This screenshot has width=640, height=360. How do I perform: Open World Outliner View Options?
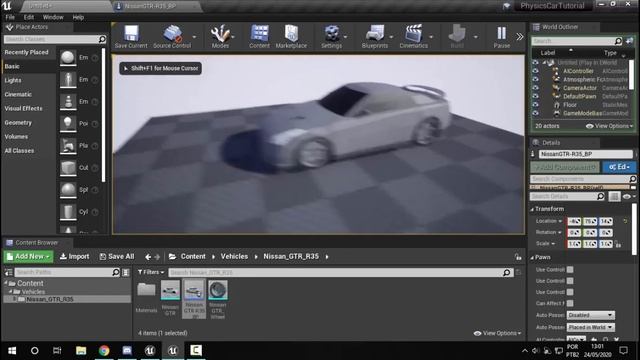coord(609,126)
